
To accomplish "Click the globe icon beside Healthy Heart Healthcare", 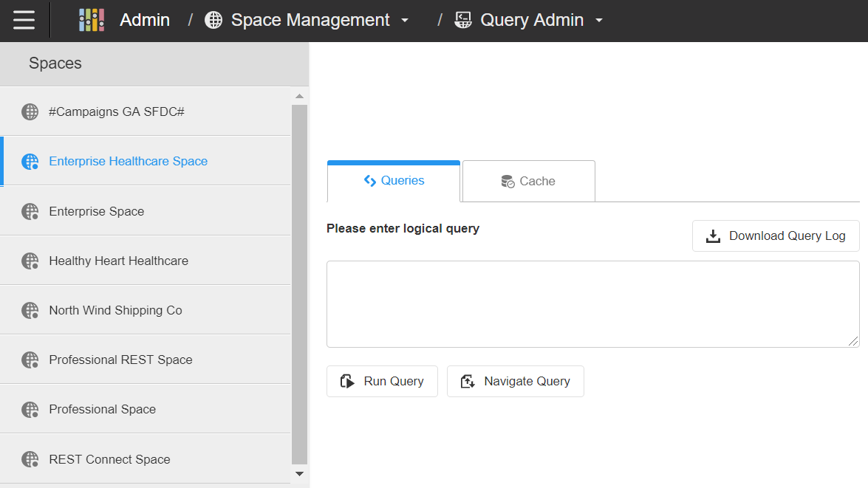I will point(30,261).
